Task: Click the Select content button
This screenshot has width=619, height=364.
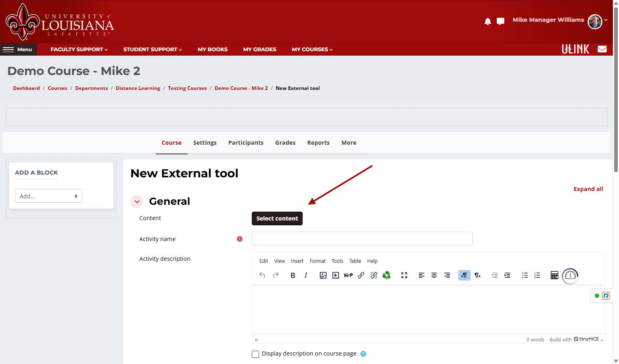Action: (x=277, y=218)
